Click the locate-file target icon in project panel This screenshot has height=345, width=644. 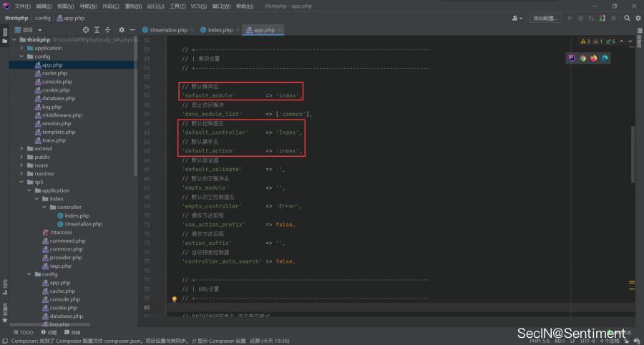[x=86, y=30]
